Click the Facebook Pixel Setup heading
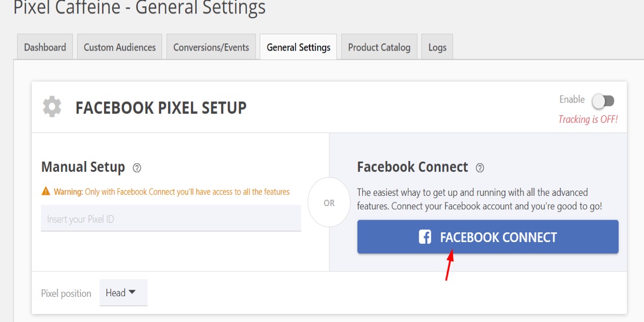Screen dimensions: 644x322 [x=161, y=108]
